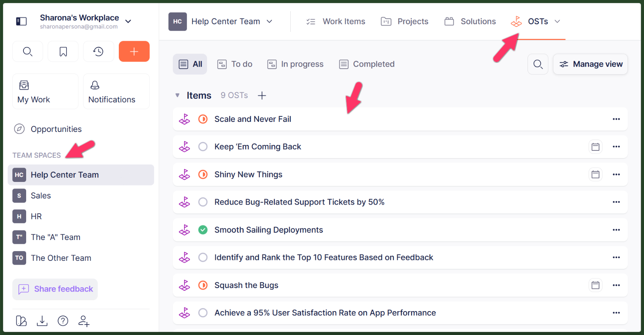The height and width of the screenshot is (335, 644).
Task: Click calendar icon on Shiny New Things
Action: [x=595, y=175]
